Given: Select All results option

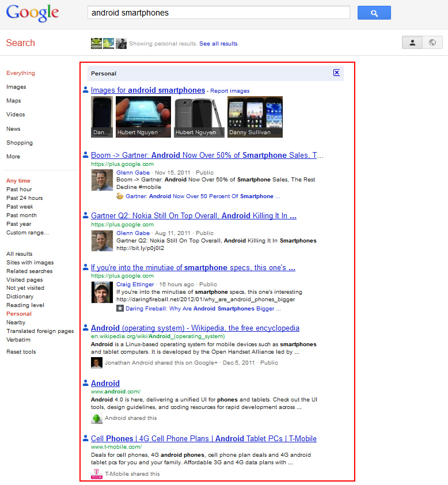Looking at the screenshot, I should coord(19,254).
